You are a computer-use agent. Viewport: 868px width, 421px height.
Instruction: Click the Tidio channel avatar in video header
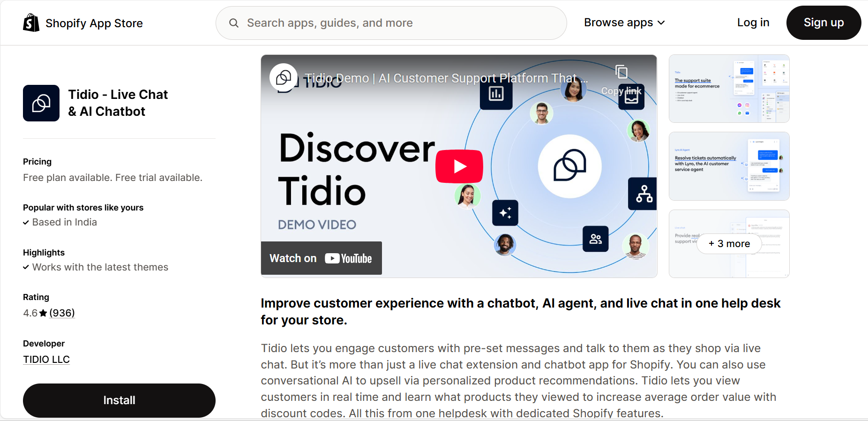tap(284, 77)
